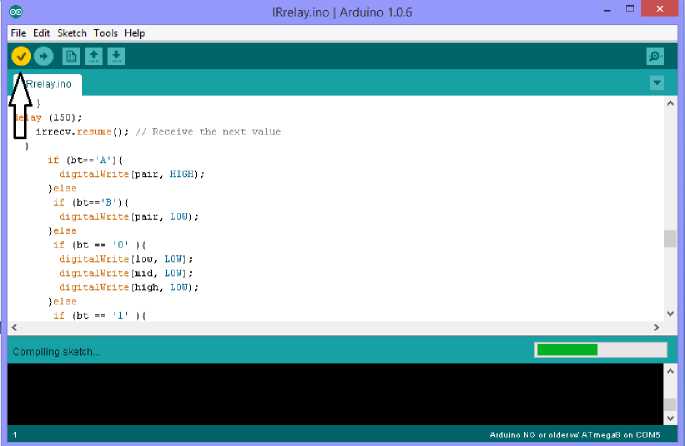This screenshot has height=446, width=685.
Task: Click the Upload arrow button
Action: (x=43, y=56)
